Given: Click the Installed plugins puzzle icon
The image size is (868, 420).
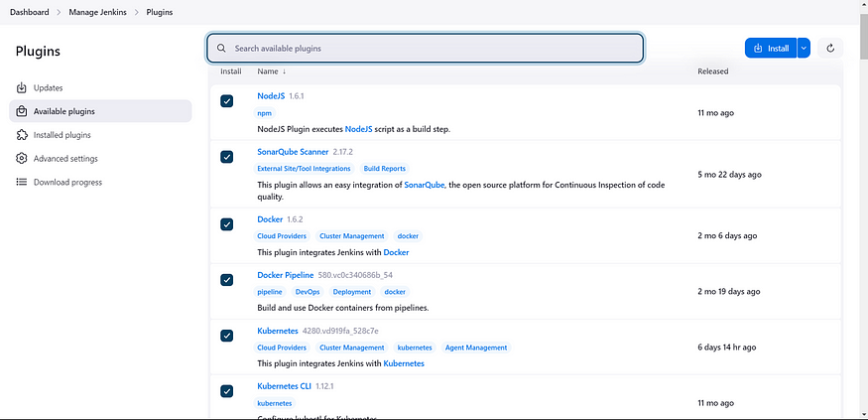Looking at the screenshot, I should [21, 135].
